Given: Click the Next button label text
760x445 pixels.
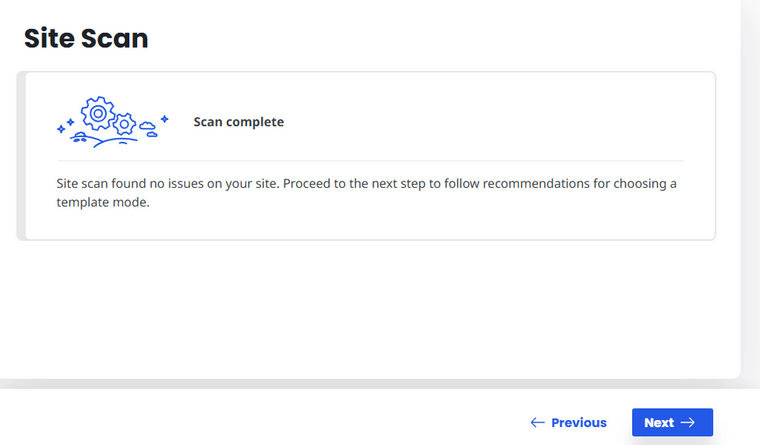Looking at the screenshot, I should pos(659,423).
